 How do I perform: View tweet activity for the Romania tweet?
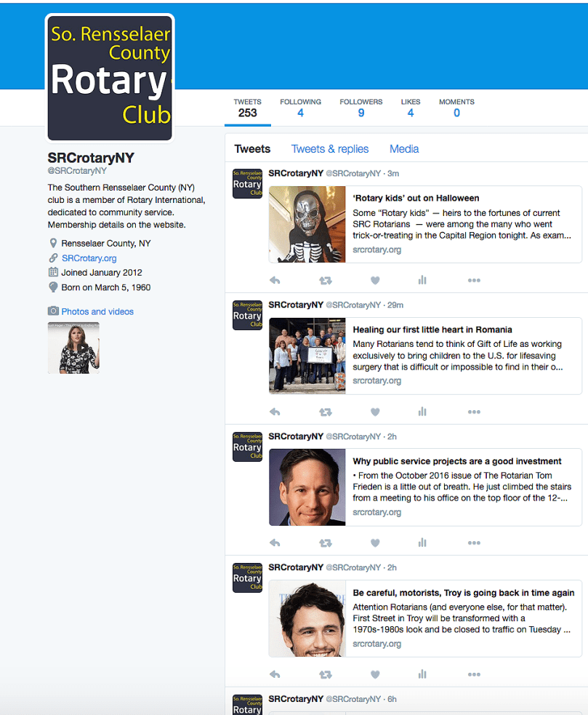[x=422, y=412]
